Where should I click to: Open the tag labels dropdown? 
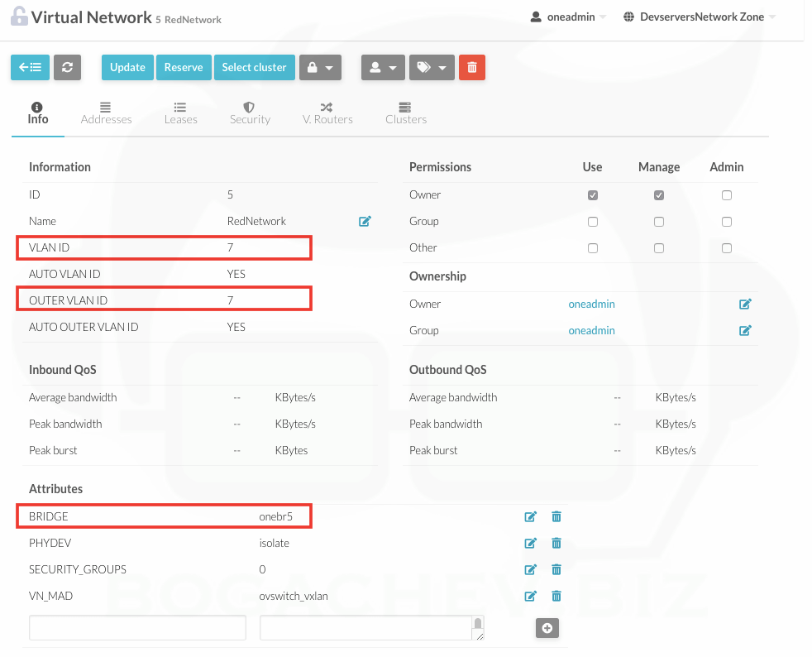[x=432, y=68]
